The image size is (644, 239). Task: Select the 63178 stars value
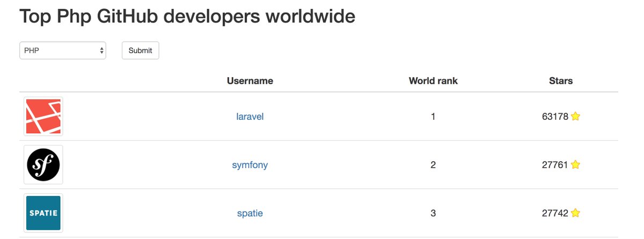click(555, 117)
